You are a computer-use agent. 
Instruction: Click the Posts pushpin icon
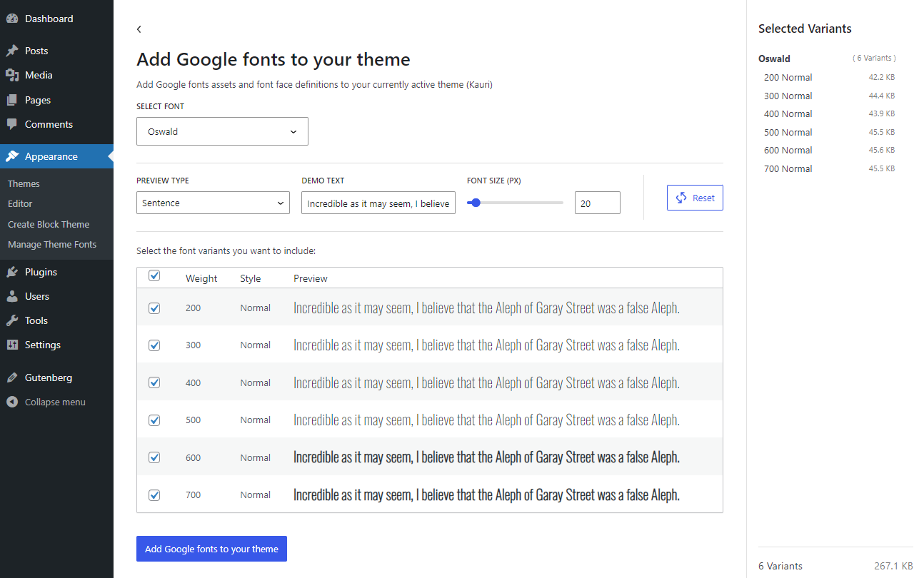click(x=12, y=51)
